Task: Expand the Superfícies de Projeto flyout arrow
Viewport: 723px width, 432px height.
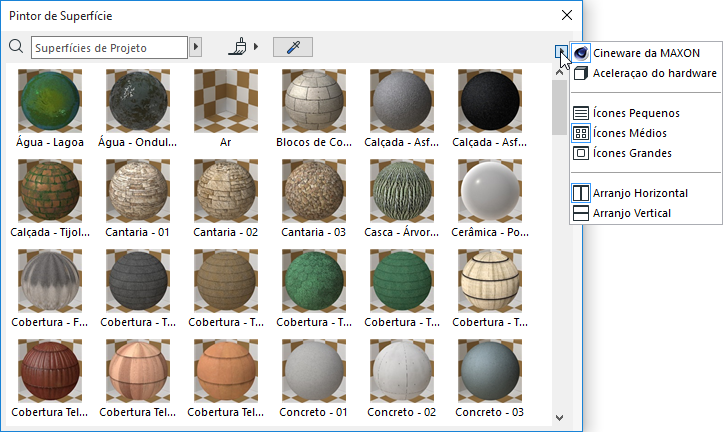Action: tap(196, 47)
